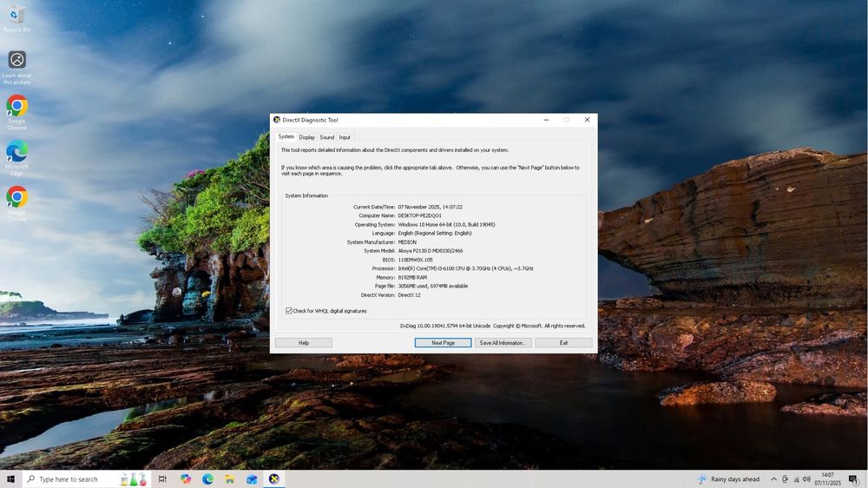
Task: Click the MEDION manufacturer value
Action: pos(407,242)
